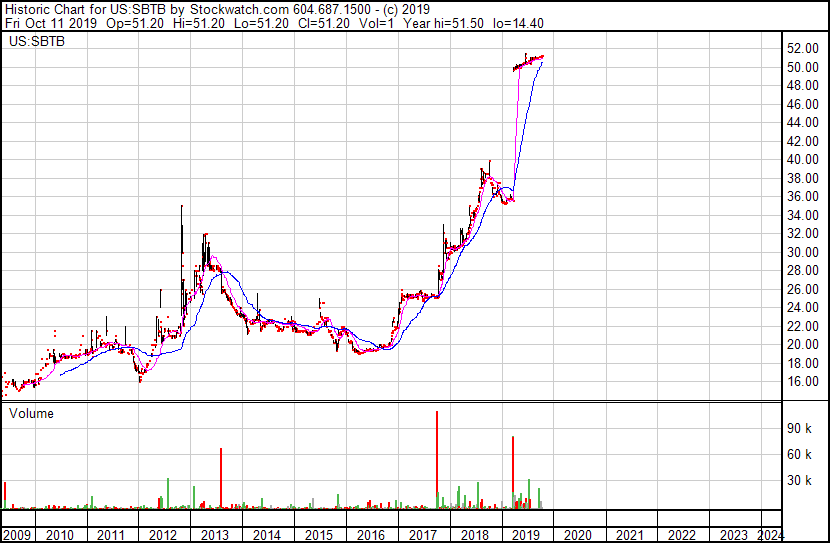Image resolution: width=830 pixels, height=543 pixels.
Task: Click the tallest red volume spike in 2017
Action: pyautogui.click(x=437, y=460)
